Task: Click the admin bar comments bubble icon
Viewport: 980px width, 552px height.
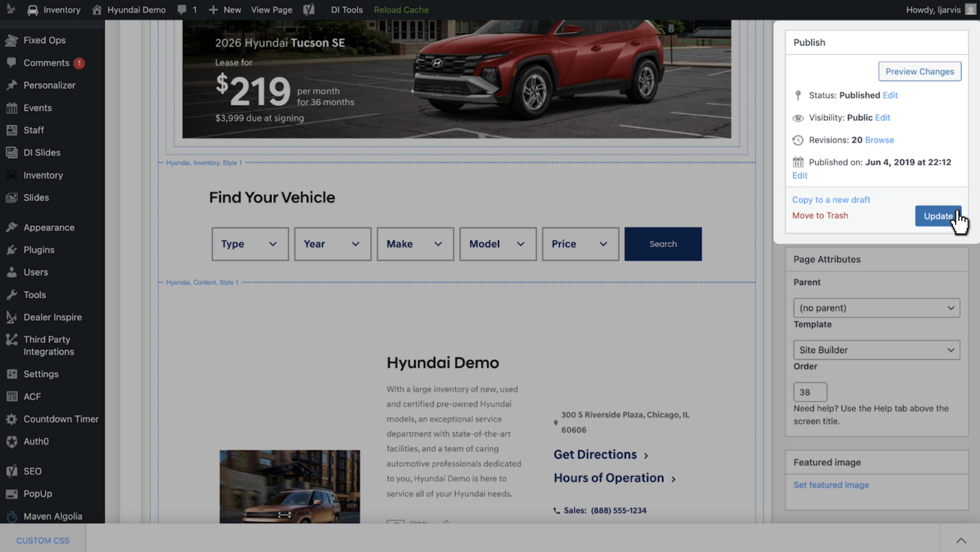Action: tap(182, 10)
